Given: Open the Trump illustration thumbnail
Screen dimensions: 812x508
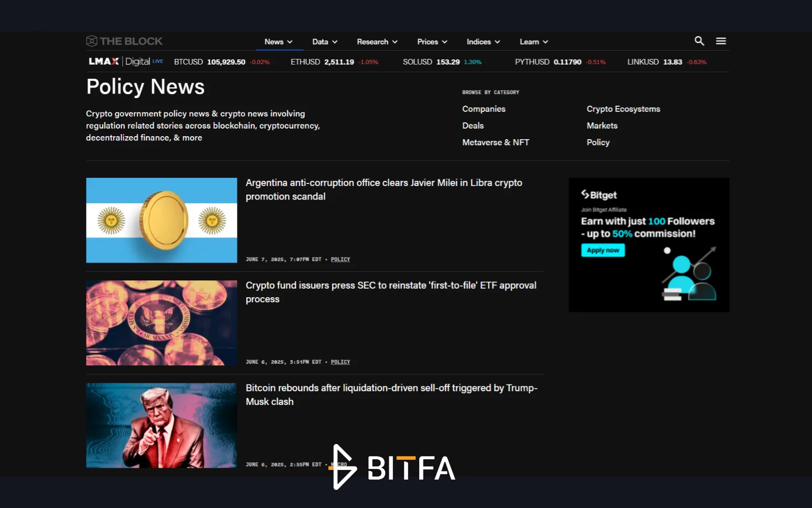Looking at the screenshot, I should coord(161,425).
